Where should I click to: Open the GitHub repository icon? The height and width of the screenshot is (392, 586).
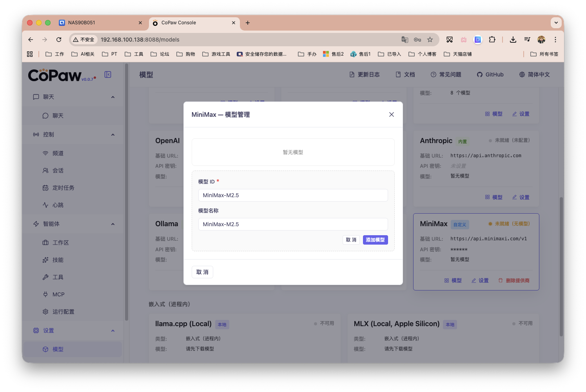479,74
